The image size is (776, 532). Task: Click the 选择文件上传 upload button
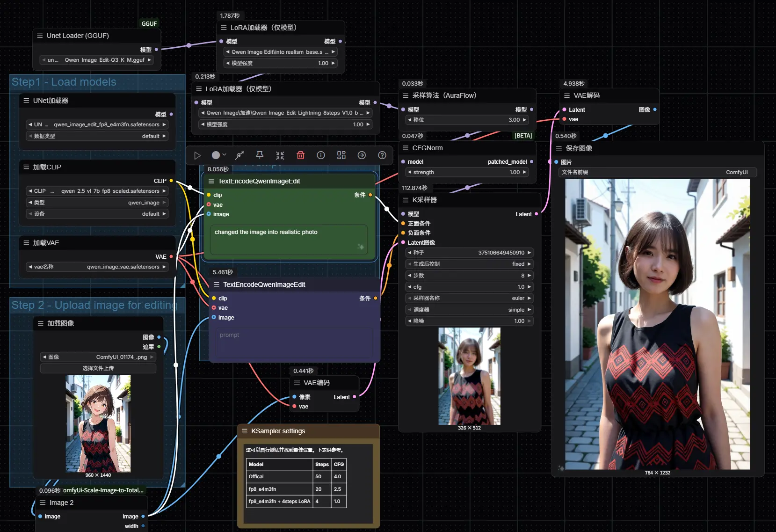point(98,368)
